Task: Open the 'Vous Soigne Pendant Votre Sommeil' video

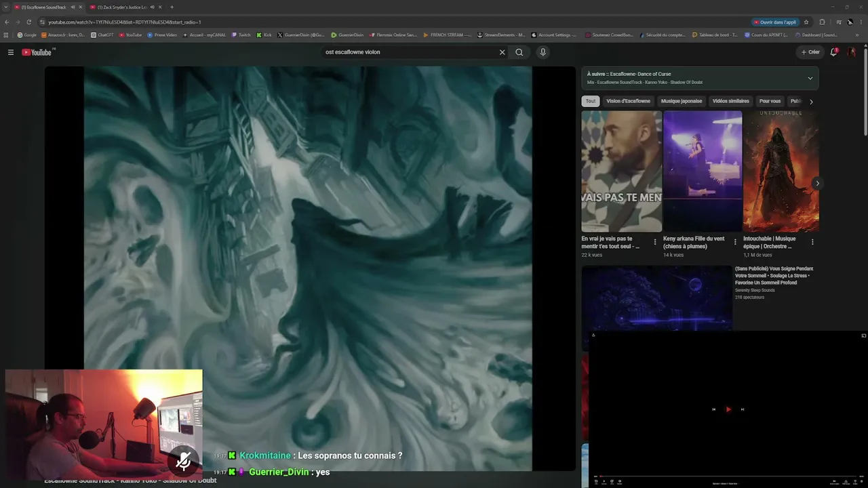Action: coord(774,275)
